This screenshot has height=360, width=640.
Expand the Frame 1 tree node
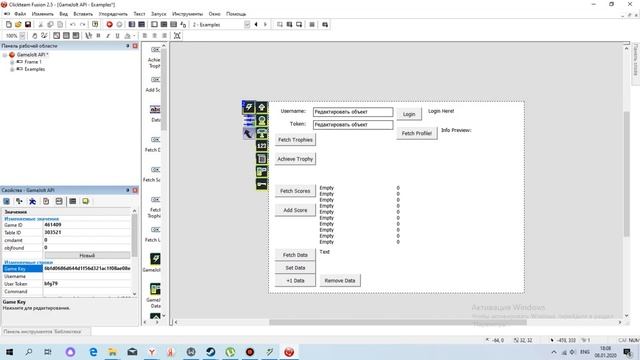tap(12, 62)
